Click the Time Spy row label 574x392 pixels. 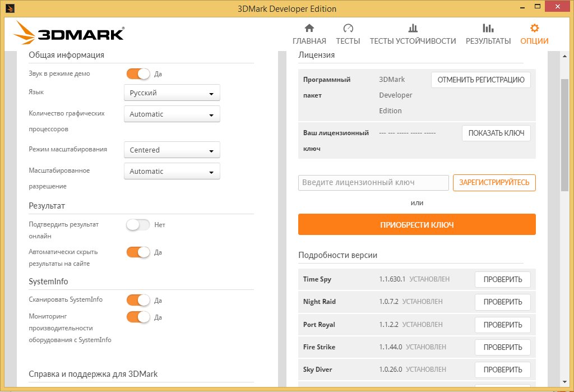click(x=317, y=279)
